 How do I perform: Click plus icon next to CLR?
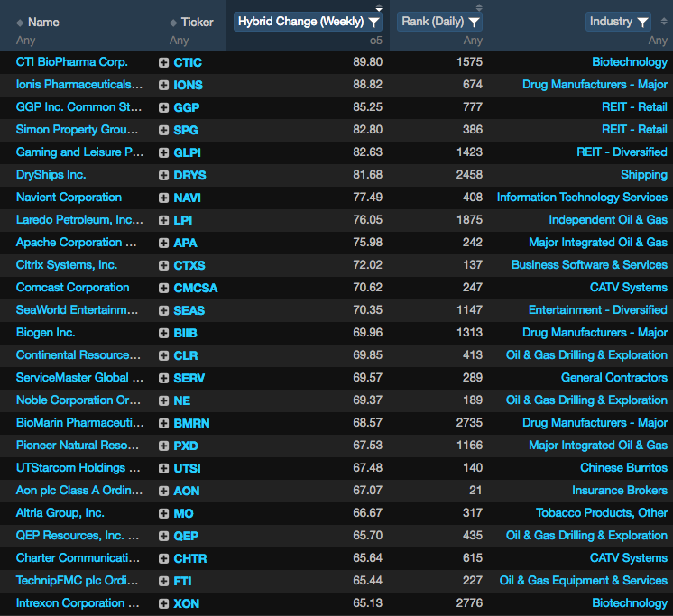pyautogui.click(x=163, y=355)
